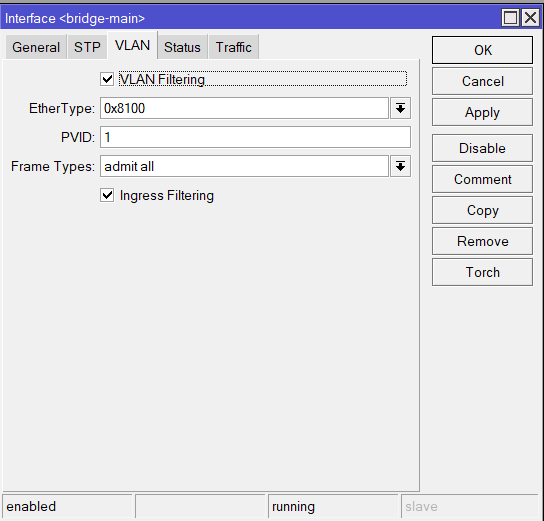This screenshot has width=544, height=521.
Task: Expand the EtherType dropdown arrow
Action: coord(400,108)
